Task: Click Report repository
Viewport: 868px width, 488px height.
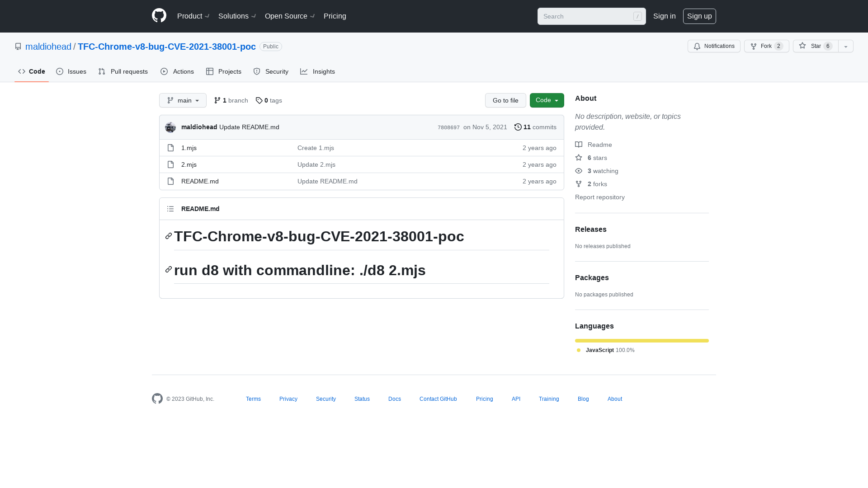Action: [600, 197]
